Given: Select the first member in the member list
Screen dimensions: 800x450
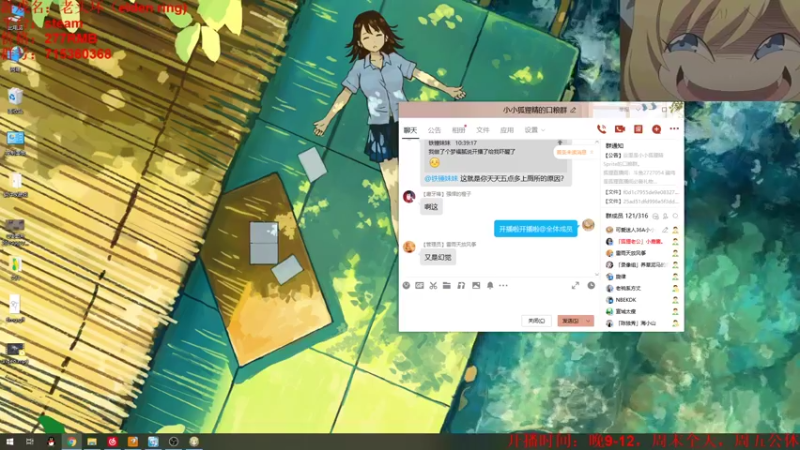Looking at the screenshot, I should point(642,230).
